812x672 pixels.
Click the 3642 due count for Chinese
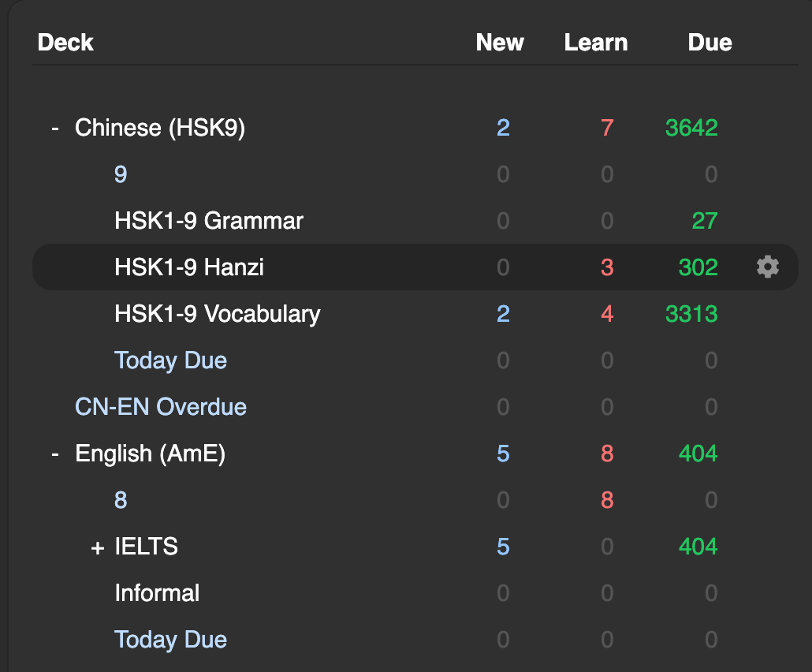tap(691, 128)
